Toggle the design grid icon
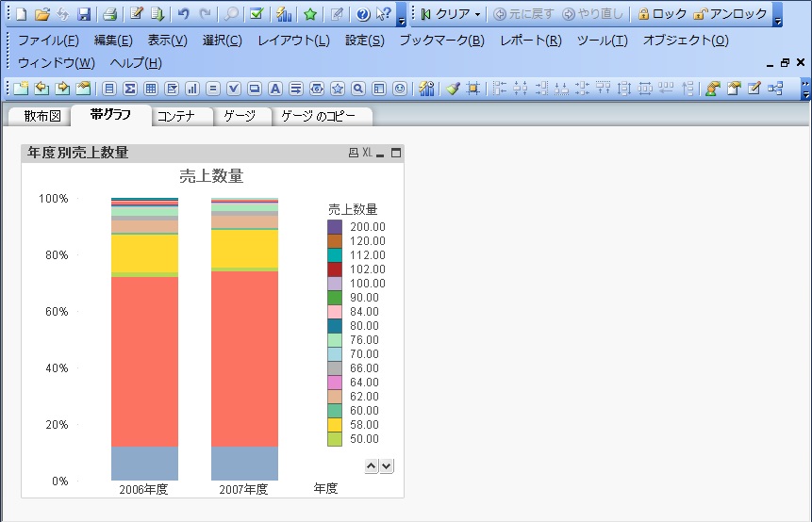The image size is (812, 522). (472, 89)
